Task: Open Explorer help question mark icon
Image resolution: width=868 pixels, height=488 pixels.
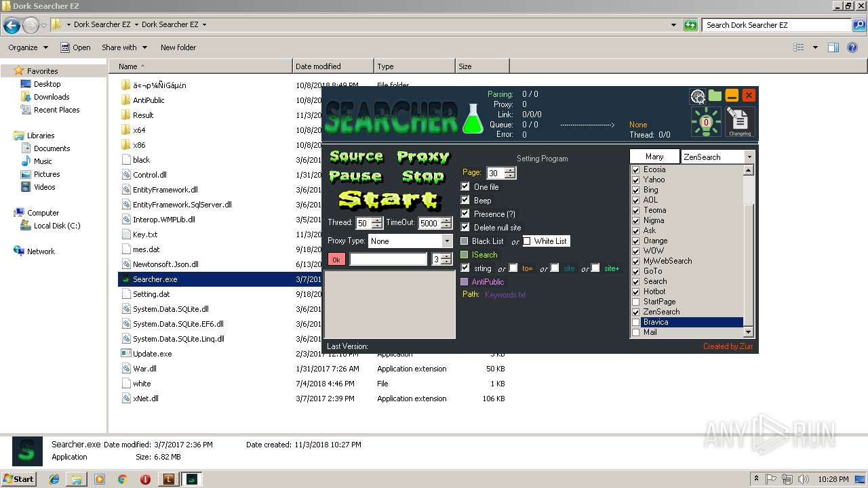Action: pyautogui.click(x=854, y=47)
